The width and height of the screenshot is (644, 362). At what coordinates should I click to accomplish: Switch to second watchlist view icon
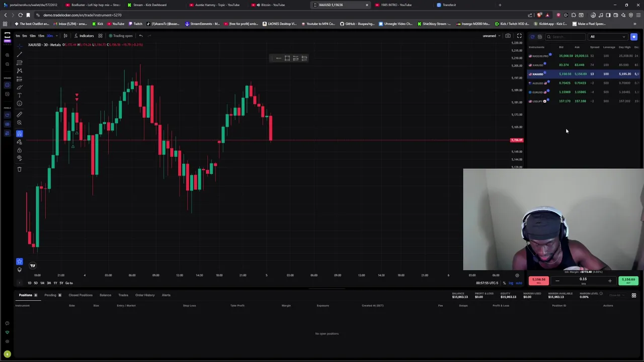point(539,37)
